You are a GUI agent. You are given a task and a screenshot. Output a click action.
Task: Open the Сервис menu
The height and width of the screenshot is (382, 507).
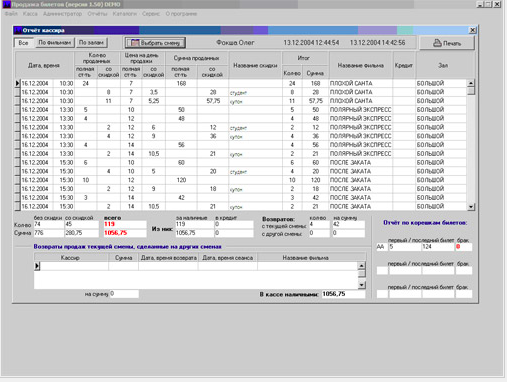pyautogui.click(x=151, y=14)
